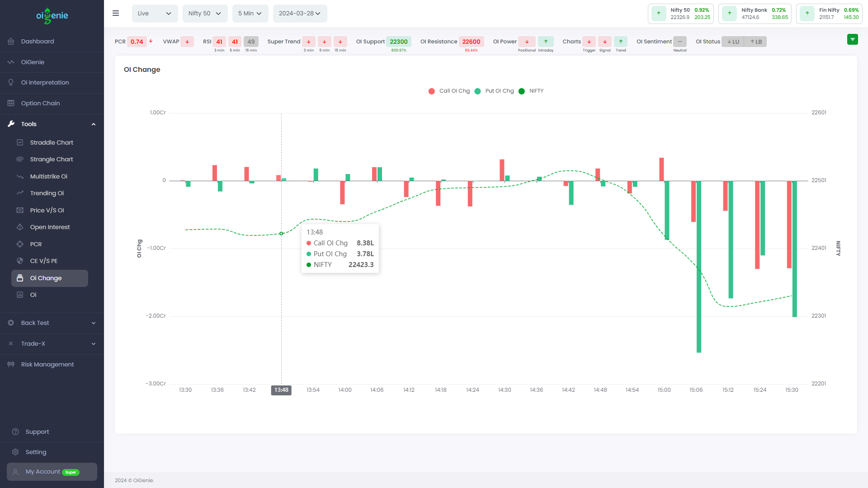Click the filter icon at top right

coord(853,39)
